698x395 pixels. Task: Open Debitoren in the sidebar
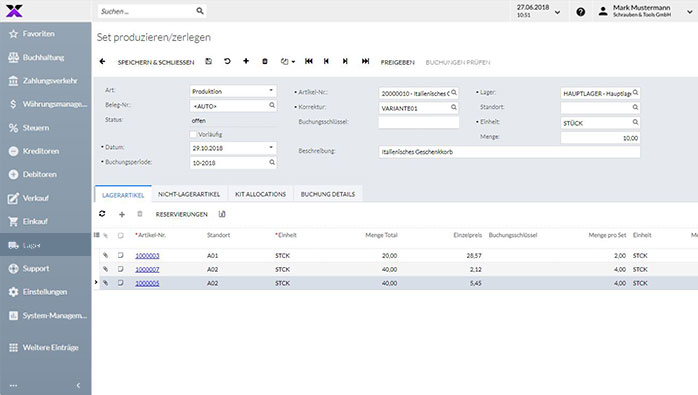click(45, 175)
